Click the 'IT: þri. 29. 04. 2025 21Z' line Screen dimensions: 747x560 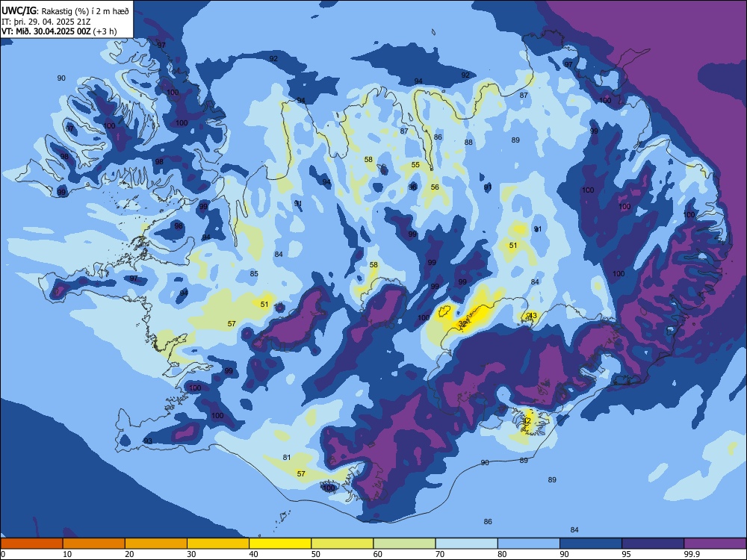point(46,22)
